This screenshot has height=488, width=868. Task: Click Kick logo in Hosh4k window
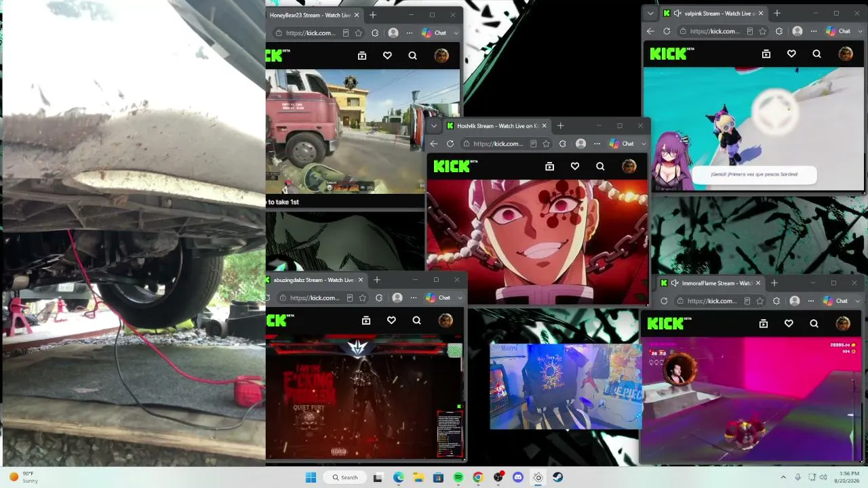tap(456, 166)
